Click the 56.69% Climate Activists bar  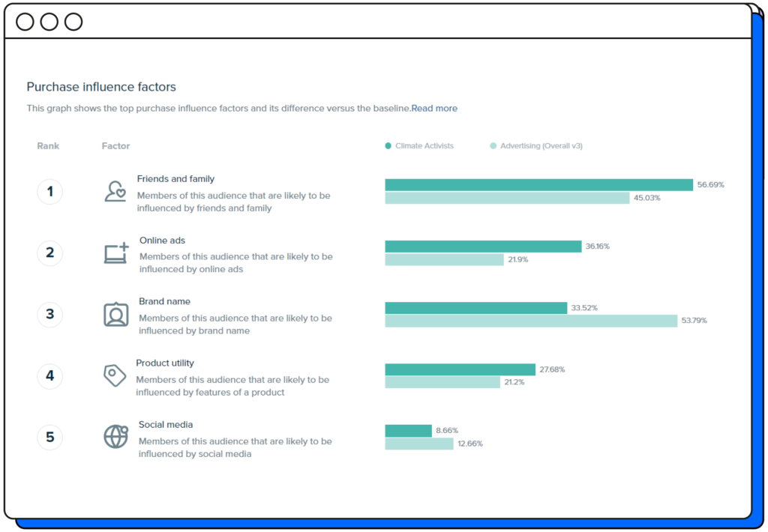(x=538, y=184)
